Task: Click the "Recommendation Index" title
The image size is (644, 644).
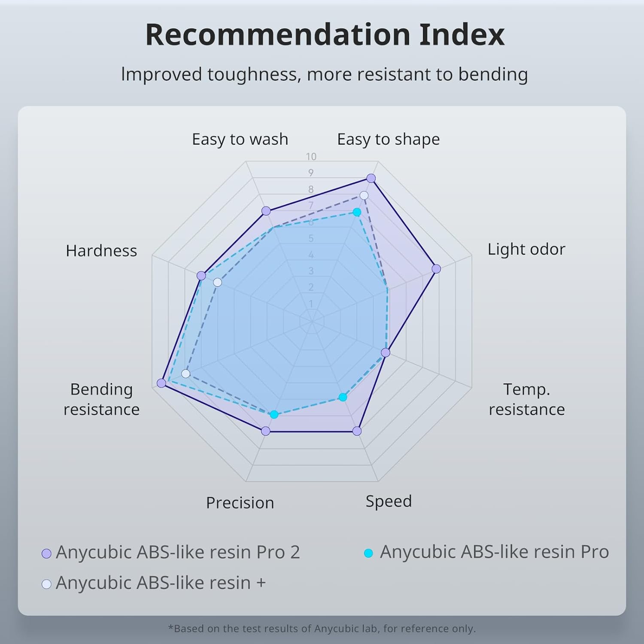Action: pos(325,34)
